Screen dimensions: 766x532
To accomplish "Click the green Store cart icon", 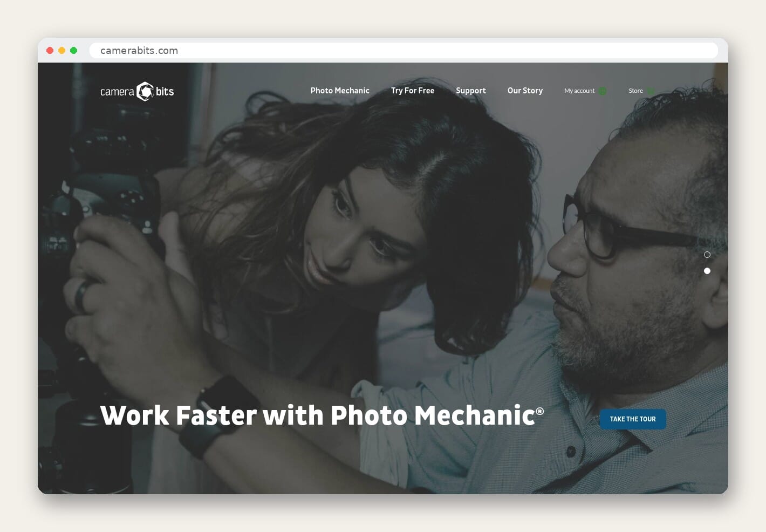I will 651,91.
